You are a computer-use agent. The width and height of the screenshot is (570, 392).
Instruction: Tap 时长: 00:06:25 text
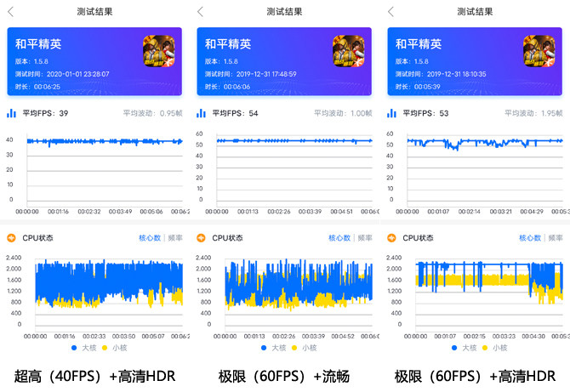pyautogui.click(x=37, y=87)
